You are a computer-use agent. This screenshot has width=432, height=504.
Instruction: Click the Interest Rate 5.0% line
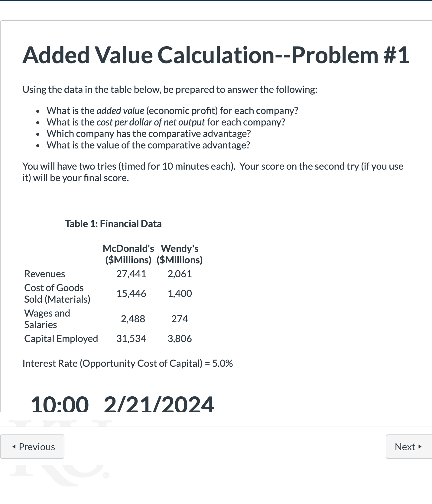click(x=128, y=363)
